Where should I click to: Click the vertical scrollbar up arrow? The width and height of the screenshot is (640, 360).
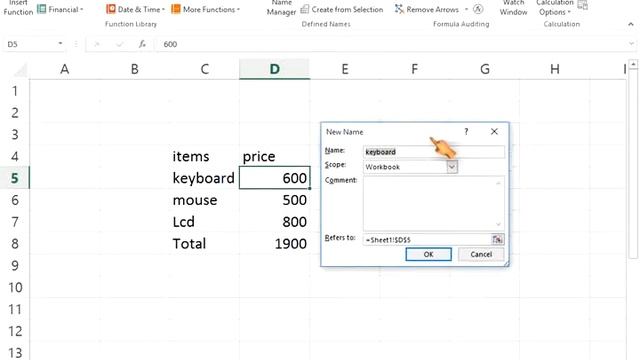click(633, 64)
